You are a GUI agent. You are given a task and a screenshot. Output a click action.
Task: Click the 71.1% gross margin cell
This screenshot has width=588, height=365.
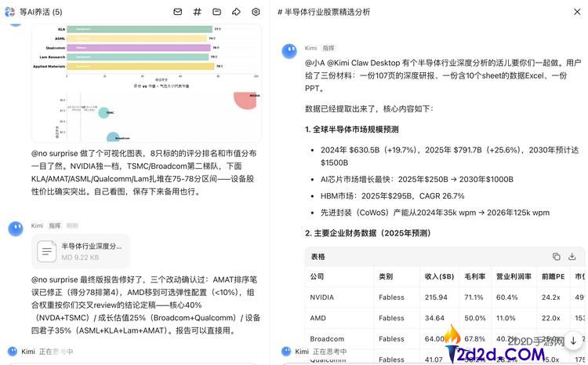pyautogui.click(x=474, y=297)
